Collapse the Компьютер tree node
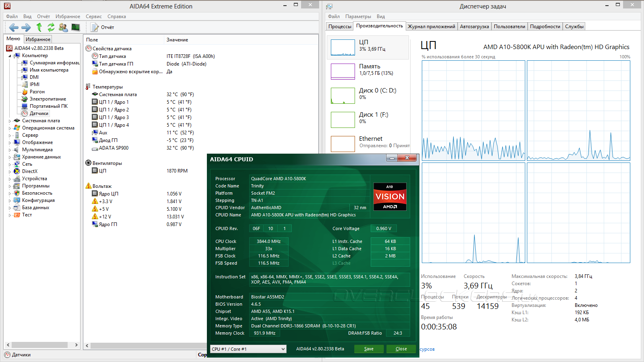The width and height of the screenshot is (644, 362). pos(10,56)
